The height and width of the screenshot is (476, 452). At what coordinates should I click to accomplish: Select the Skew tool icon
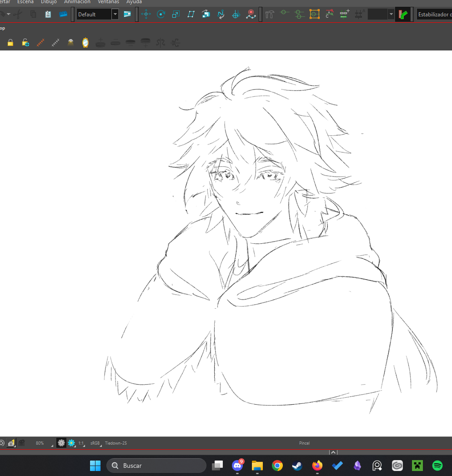tap(191, 15)
